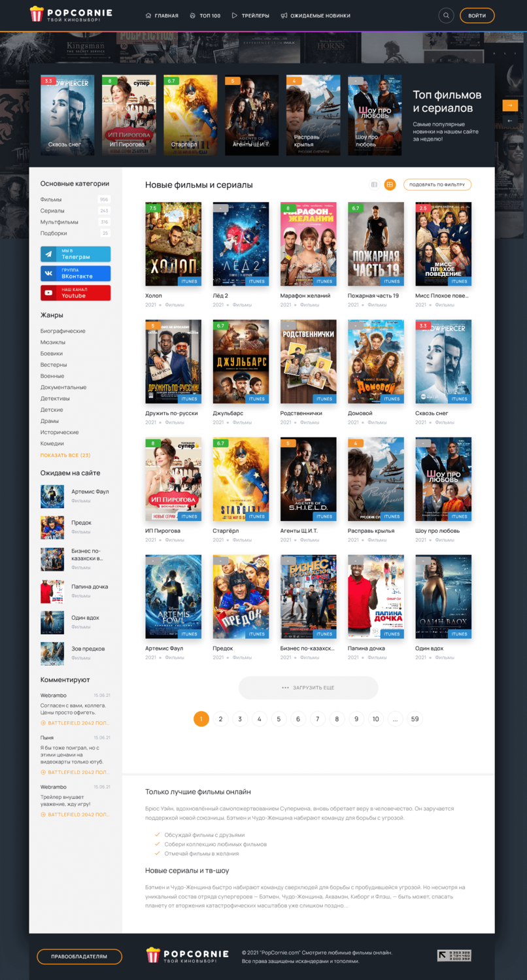Click the Сквозь снег title in the grid
Image resolution: width=527 pixels, height=980 pixels.
click(x=432, y=413)
